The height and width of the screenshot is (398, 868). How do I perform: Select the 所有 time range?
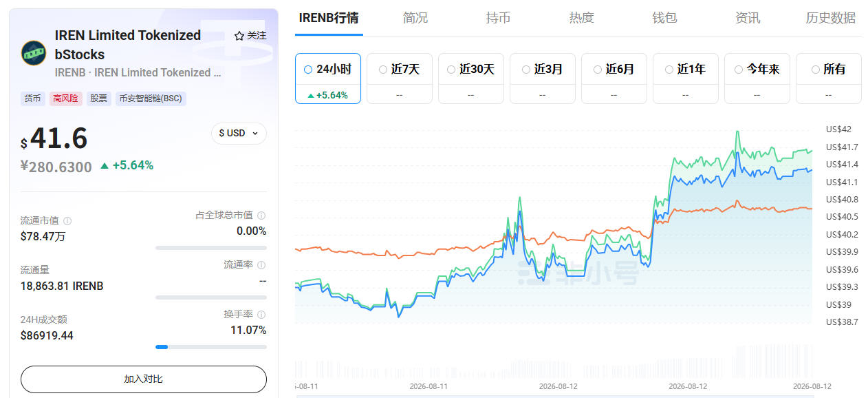click(x=828, y=78)
